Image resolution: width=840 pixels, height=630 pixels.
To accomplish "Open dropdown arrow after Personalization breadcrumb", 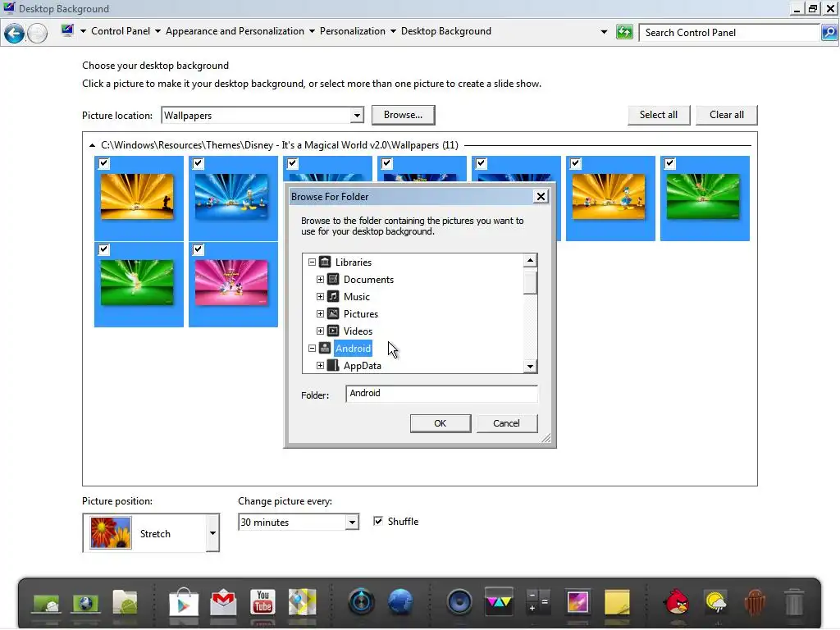I will [x=393, y=31].
